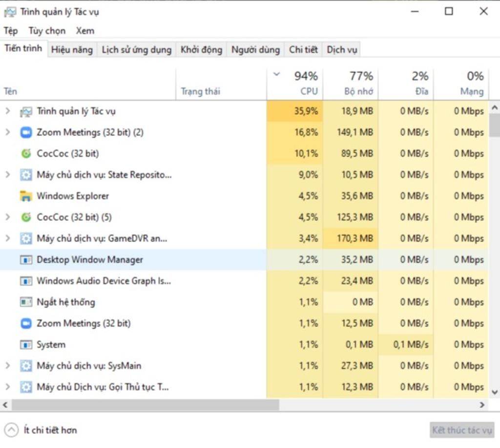Switch to the Hiệu năng tab
This screenshot has width=500, height=448.
[72, 50]
